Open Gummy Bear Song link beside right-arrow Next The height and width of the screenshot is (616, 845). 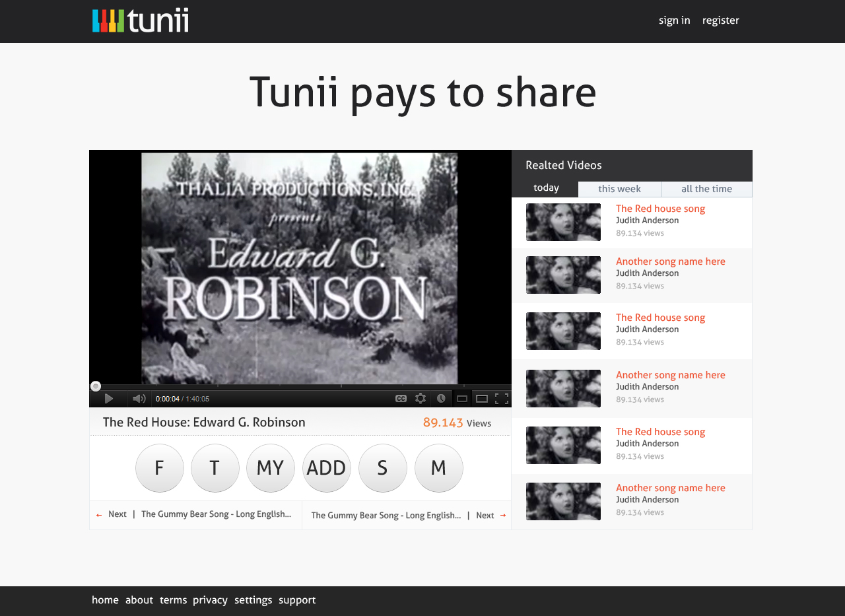(386, 516)
